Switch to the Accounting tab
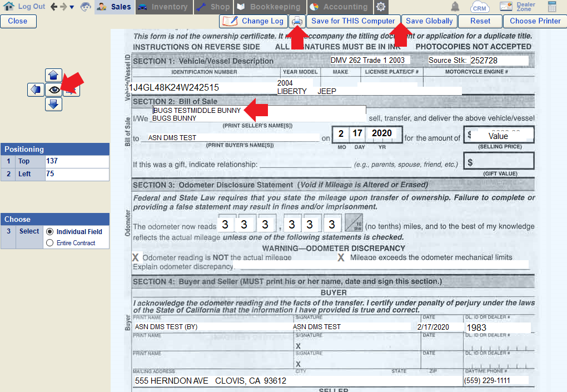 340,7
